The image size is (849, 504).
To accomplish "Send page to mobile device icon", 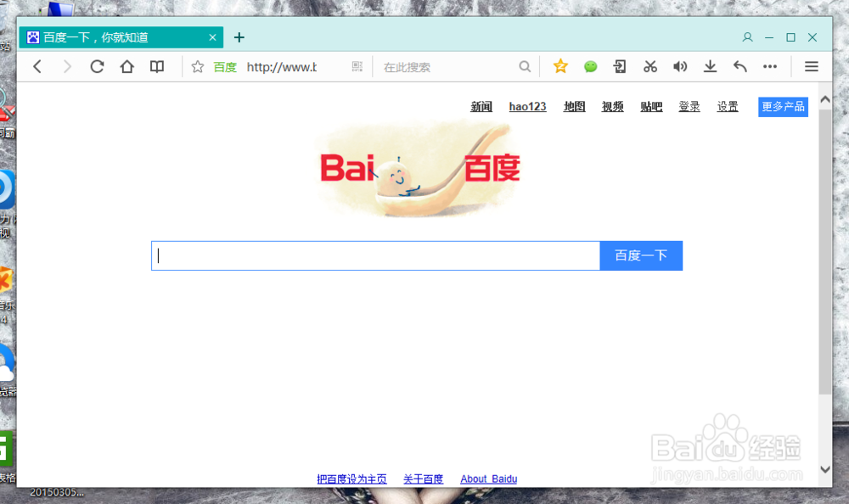I will [x=620, y=66].
